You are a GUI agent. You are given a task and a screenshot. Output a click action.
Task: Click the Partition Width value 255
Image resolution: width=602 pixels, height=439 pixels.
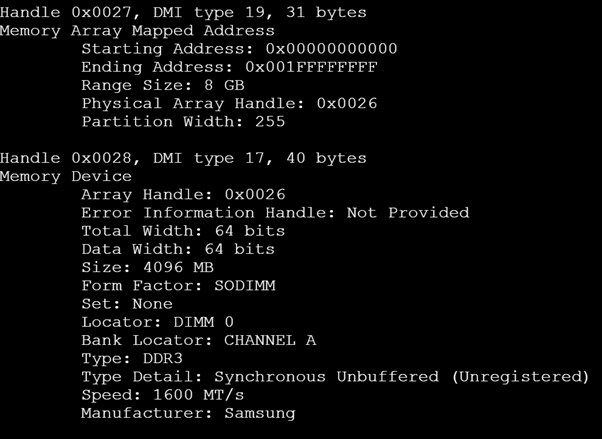(x=270, y=122)
